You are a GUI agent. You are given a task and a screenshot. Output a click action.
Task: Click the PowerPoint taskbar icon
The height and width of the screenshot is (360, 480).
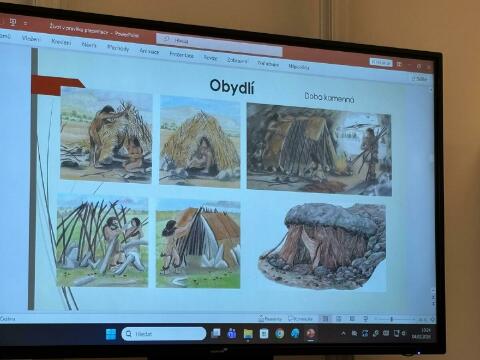(311, 333)
